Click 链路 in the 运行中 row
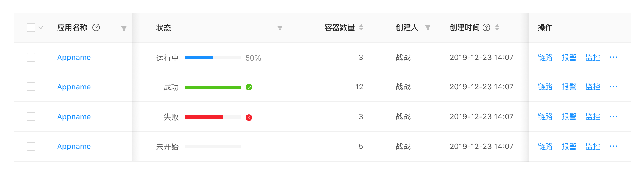This screenshot has height=174, width=644. point(545,57)
